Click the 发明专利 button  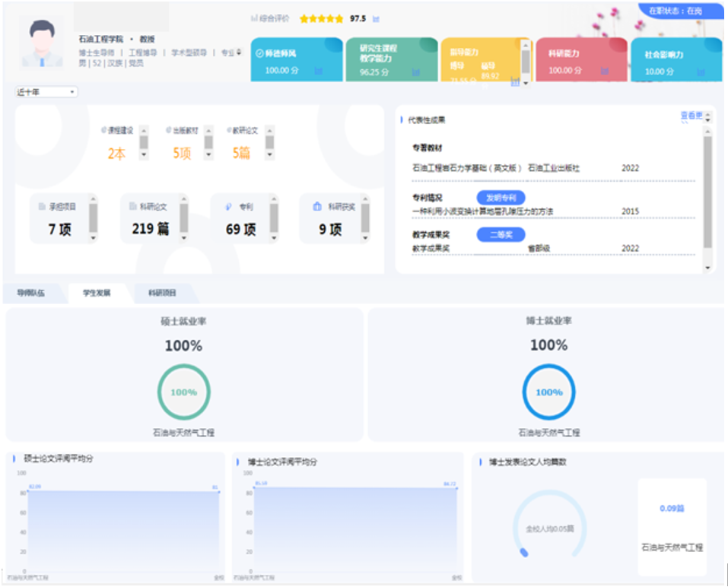[501, 198]
